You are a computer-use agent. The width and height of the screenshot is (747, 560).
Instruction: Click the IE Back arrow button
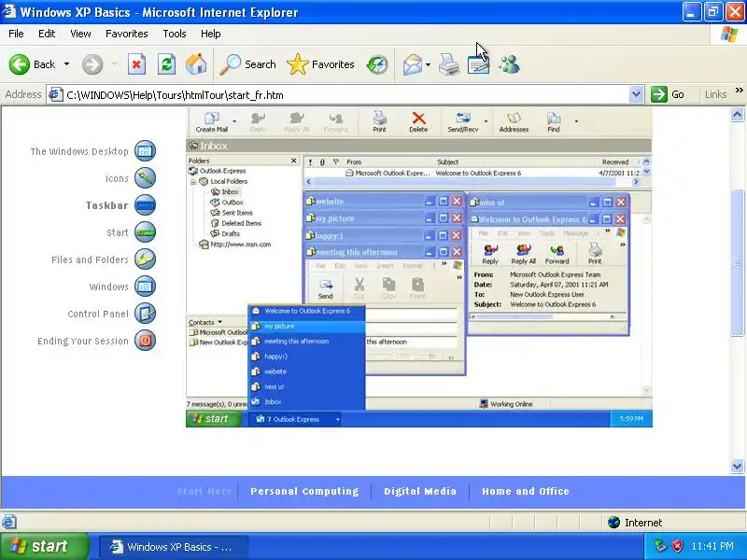click(x=19, y=64)
